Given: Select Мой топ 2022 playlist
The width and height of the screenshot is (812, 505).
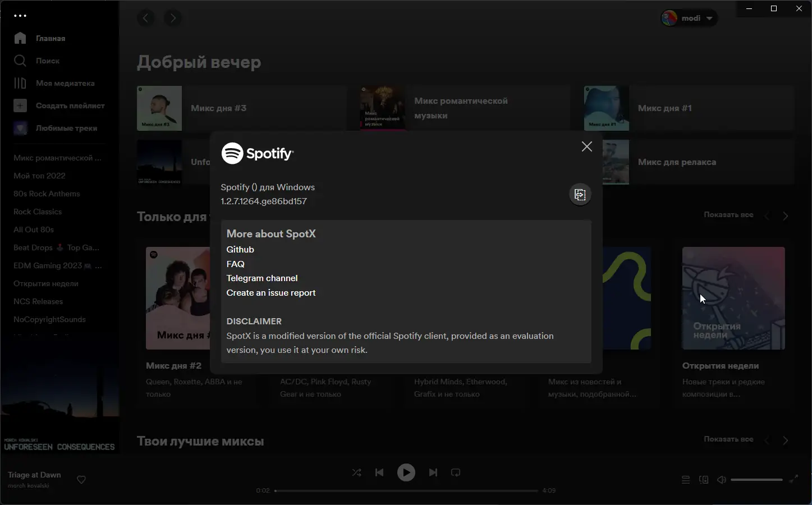Looking at the screenshot, I should point(39,176).
